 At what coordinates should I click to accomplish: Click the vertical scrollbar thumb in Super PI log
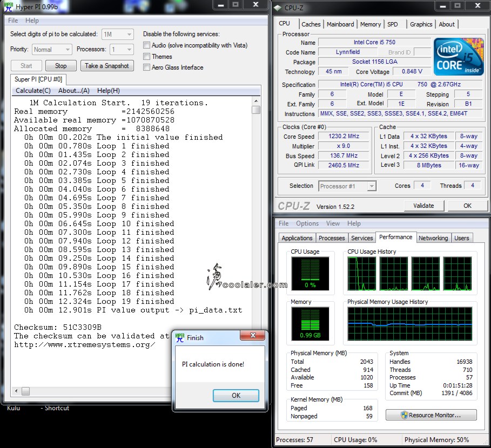(256, 110)
